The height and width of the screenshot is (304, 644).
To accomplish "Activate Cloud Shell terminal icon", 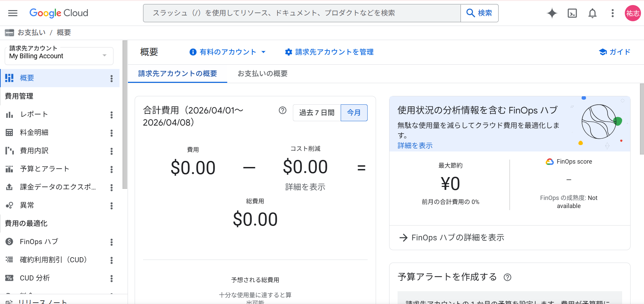I will click(x=572, y=13).
